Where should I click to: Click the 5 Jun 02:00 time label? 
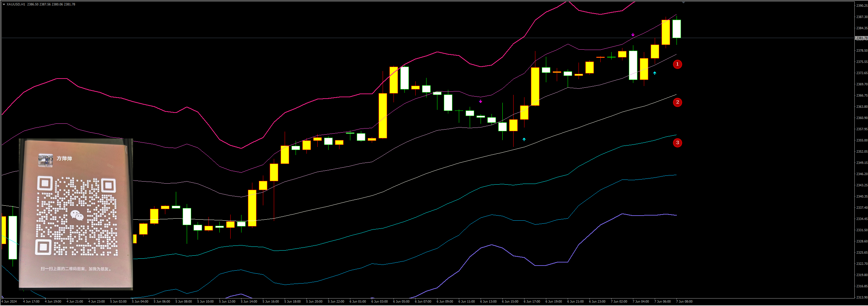[x=118, y=302]
